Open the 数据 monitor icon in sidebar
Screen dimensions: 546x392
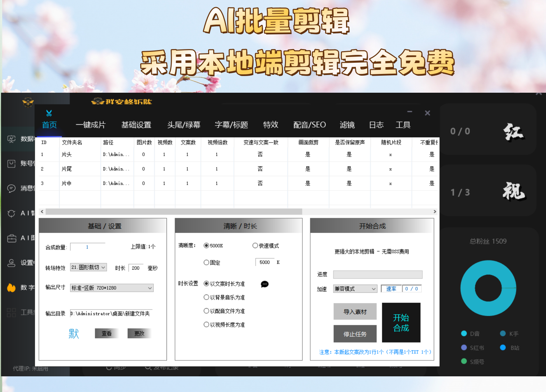point(12,139)
